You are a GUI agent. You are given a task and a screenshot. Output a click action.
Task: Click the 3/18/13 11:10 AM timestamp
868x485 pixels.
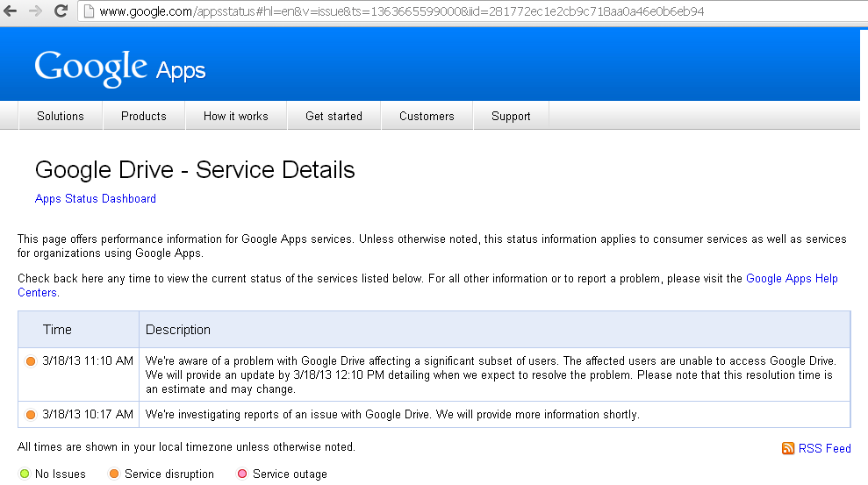click(x=88, y=361)
